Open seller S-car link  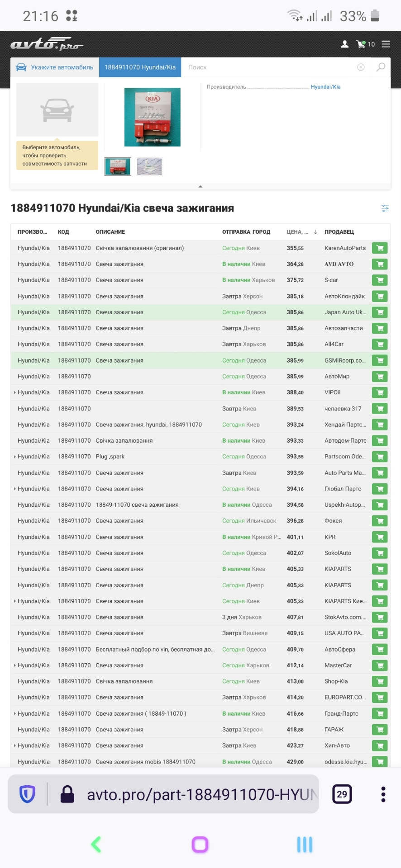(x=331, y=280)
